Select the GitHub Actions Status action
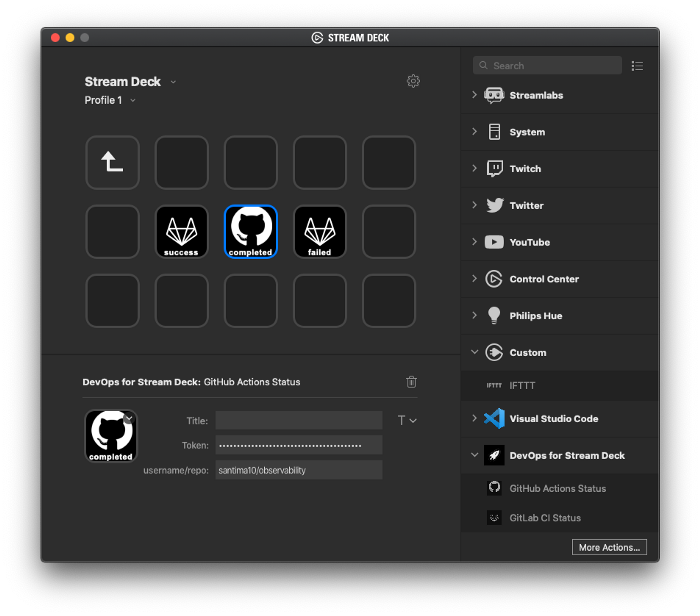This screenshot has height=616, width=700. click(x=560, y=488)
